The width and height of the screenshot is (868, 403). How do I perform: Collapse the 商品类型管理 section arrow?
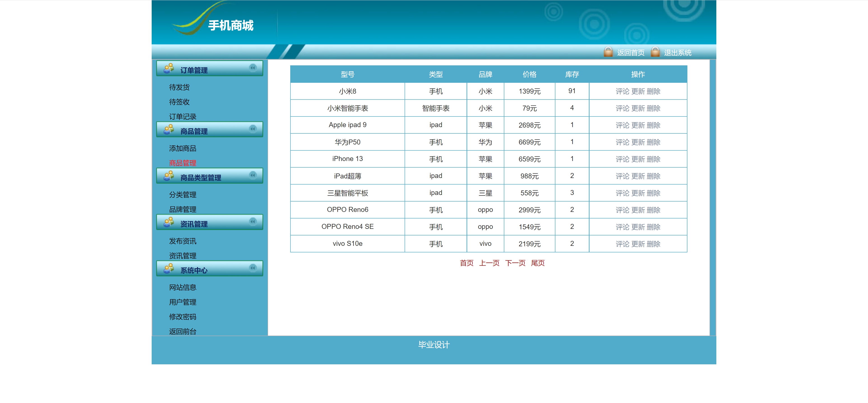(253, 175)
